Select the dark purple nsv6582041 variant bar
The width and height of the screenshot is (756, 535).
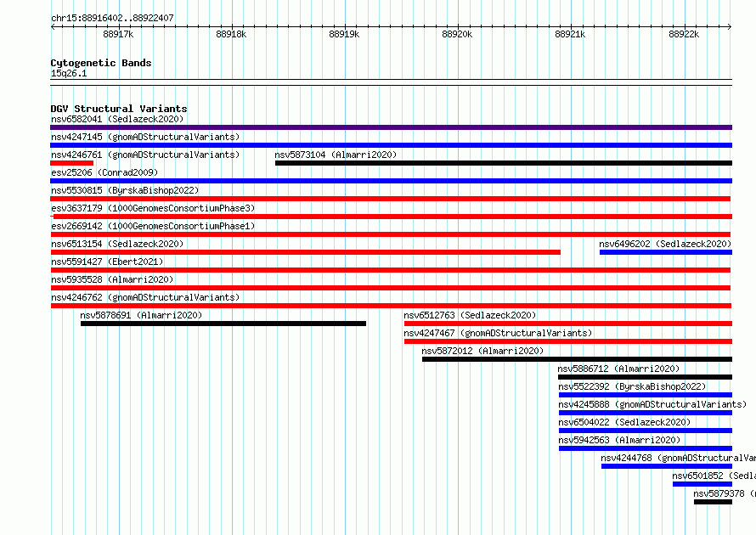pyautogui.click(x=391, y=127)
